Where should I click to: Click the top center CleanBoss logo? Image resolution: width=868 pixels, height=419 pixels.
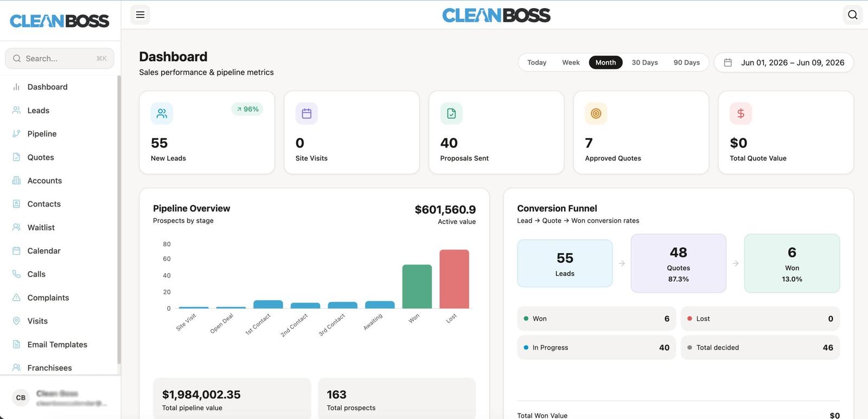(x=496, y=15)
